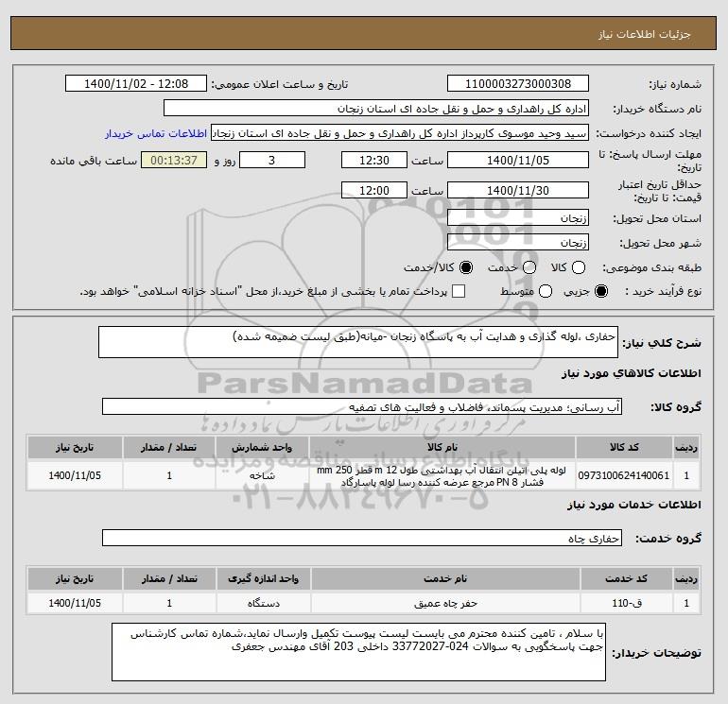Click the general need description text box
The height and width of the screenshot is (704, 728).
click(x=358, y=342)
